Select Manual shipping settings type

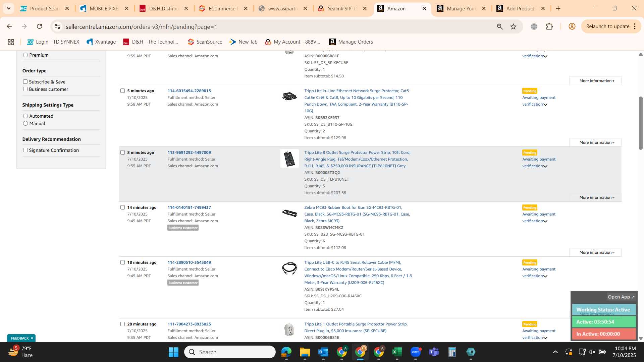tap(25, 123)
